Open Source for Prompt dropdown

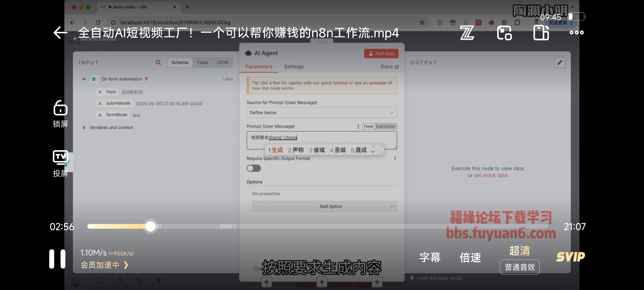(322, 113)
